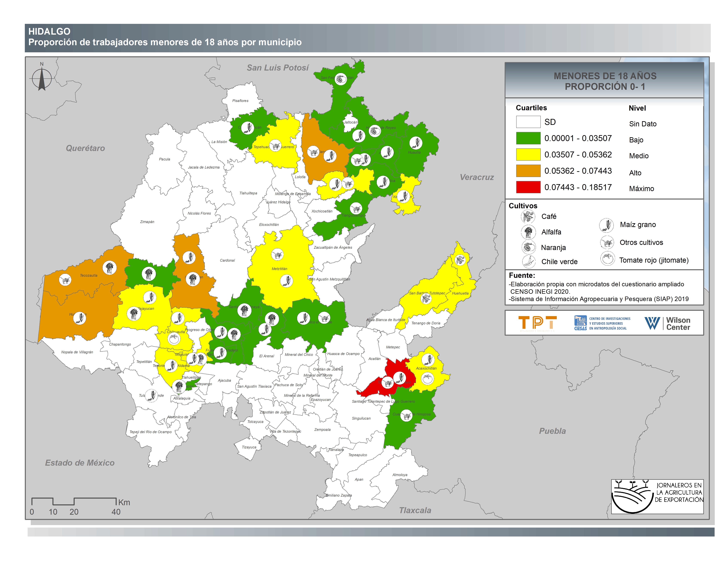This screenshot has width=728, height=563.
Task: Click the Maíz grano legend icon
Action: pos(606,225)
